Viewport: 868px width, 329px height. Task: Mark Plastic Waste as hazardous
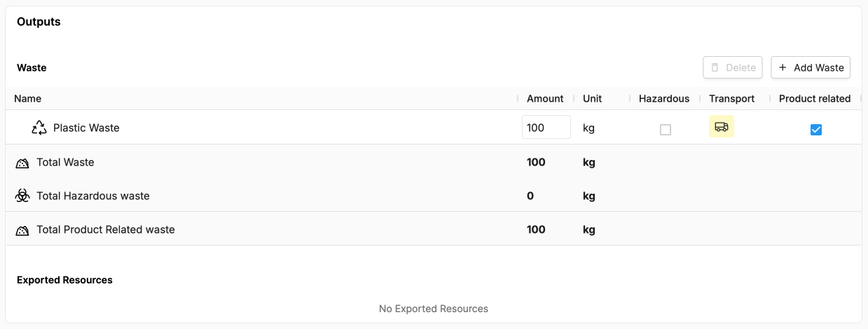[x=665, y=130]
